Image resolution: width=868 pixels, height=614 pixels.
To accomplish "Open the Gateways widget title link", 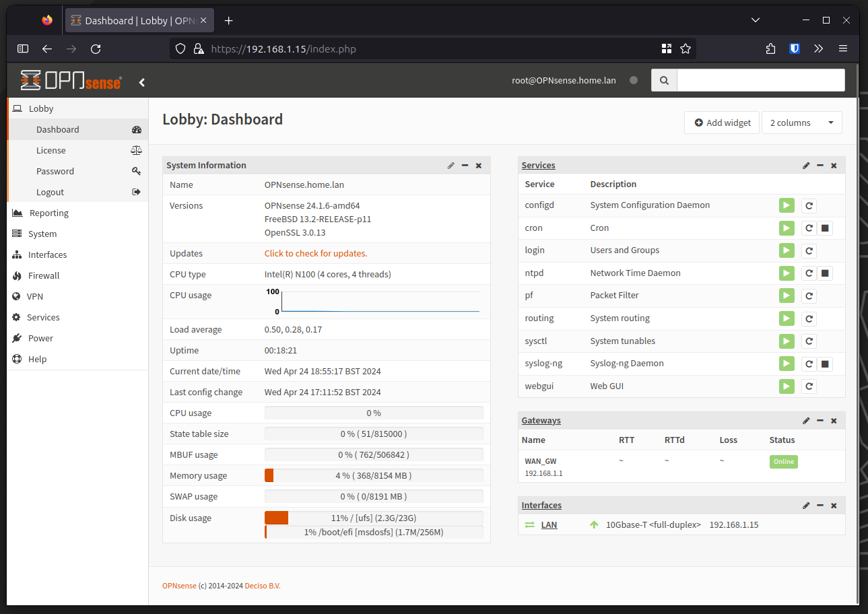I will [x=541, y=420].
